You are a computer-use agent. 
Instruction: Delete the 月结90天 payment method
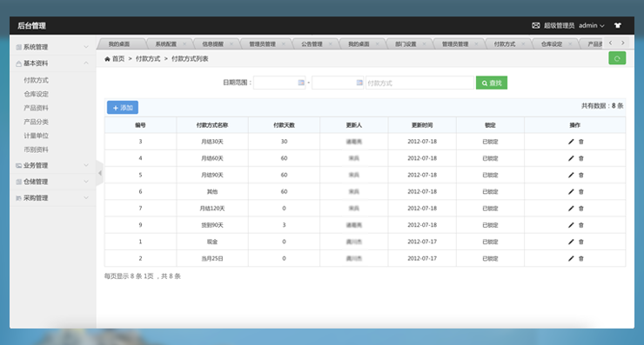[x=581, y=176]
